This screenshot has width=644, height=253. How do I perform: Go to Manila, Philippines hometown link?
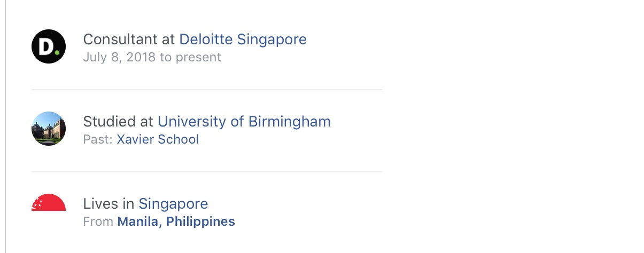point(176,222)
